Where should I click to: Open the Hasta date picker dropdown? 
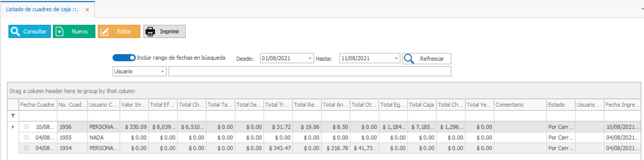[396, 59]
